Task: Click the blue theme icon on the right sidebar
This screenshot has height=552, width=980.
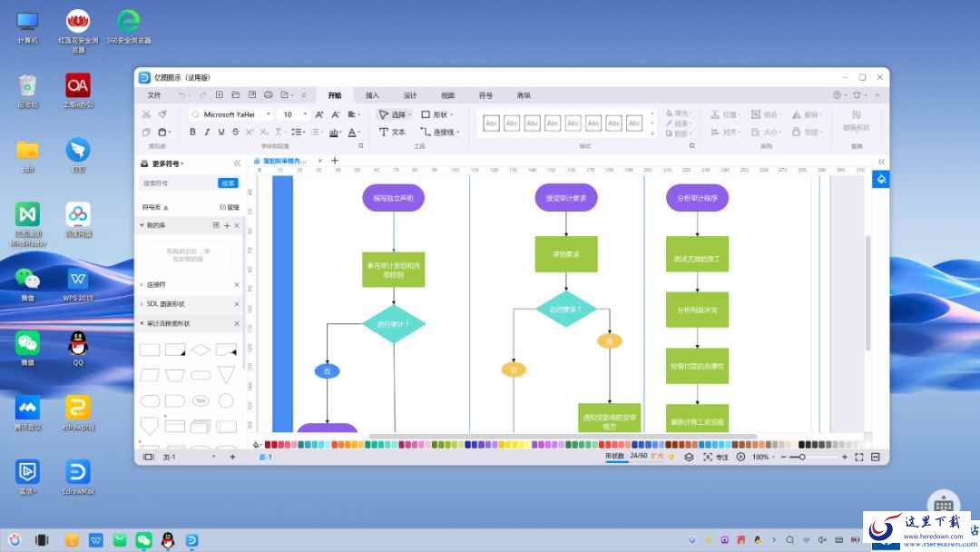Action: [x=880, y=180]
